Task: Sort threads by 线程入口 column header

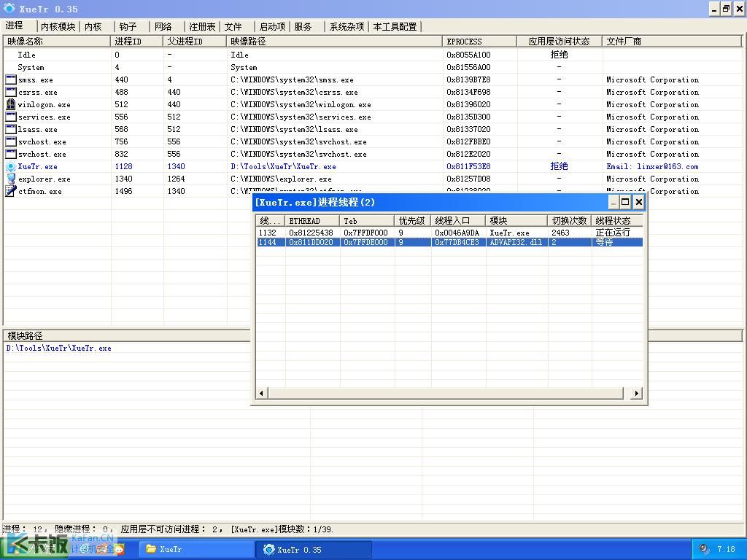Action: click(458, 220)
